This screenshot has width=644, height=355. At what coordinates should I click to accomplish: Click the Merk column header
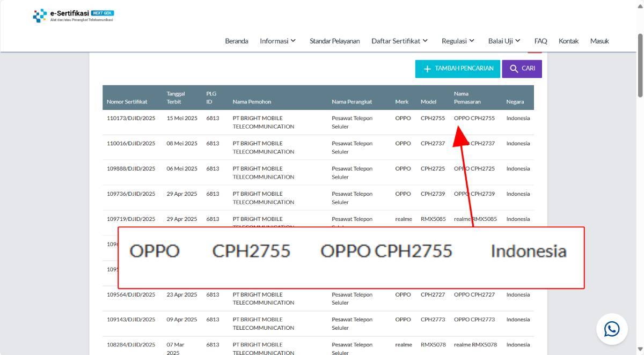(402, 102)
